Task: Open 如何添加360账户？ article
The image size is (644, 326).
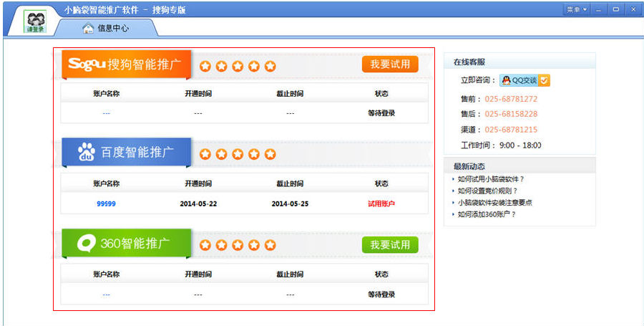Action: coord(487,214)
